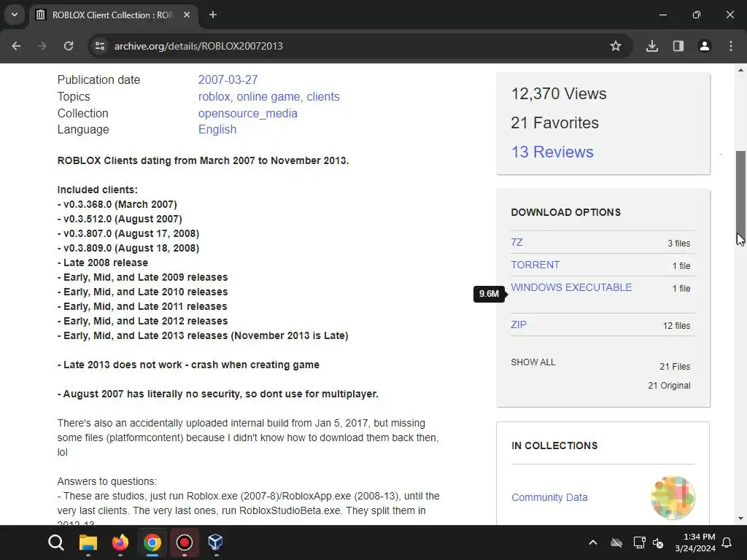
Task: Click the 'Included clients:' heading
Action: (x=97, y=190)
